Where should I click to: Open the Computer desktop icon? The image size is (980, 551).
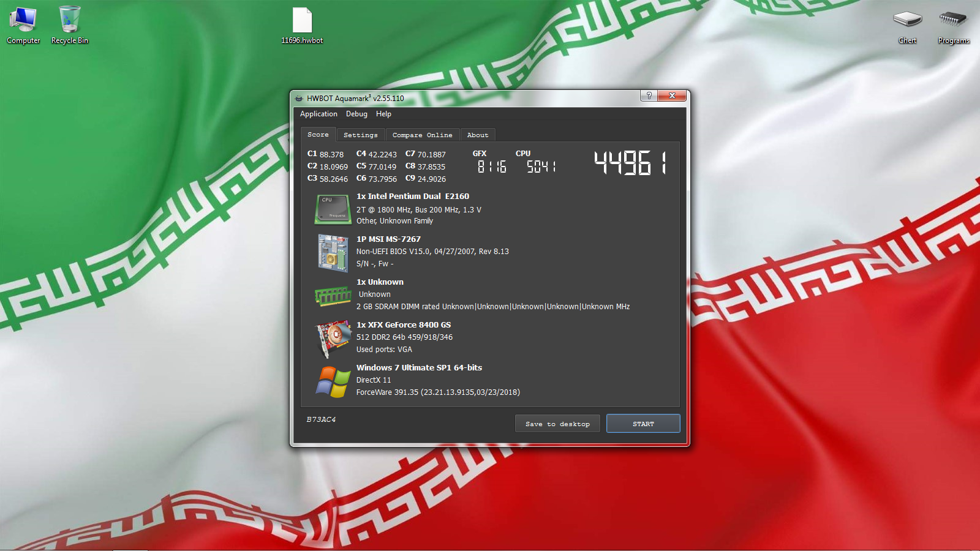point(23,24)
